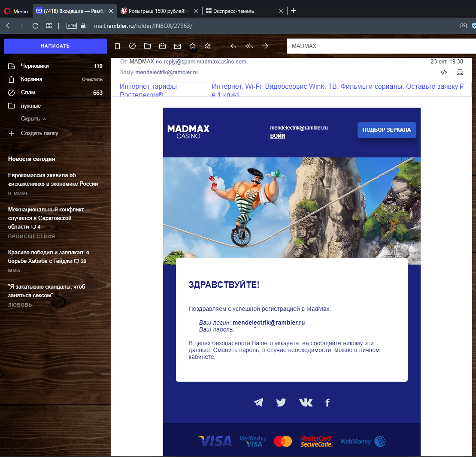Go forward in browser history
Screen dimensions: 476x458
[21, 26]
